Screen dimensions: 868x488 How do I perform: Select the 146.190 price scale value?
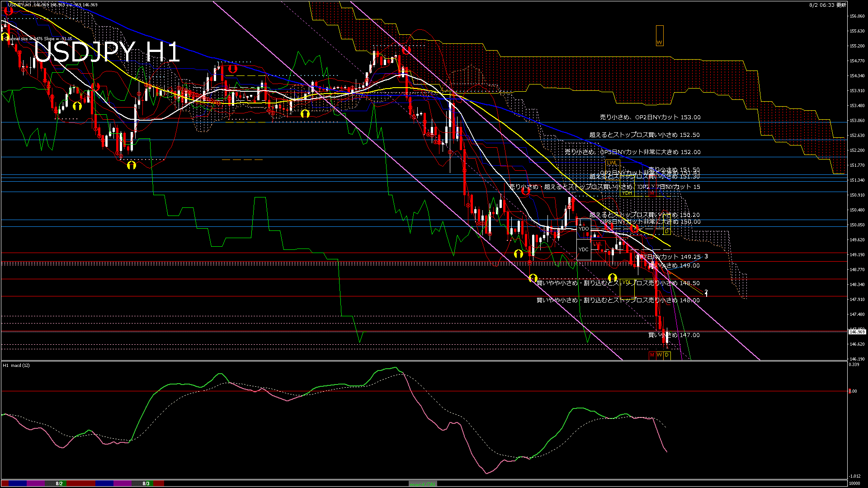pyautogui.click(x=857, y=359)
